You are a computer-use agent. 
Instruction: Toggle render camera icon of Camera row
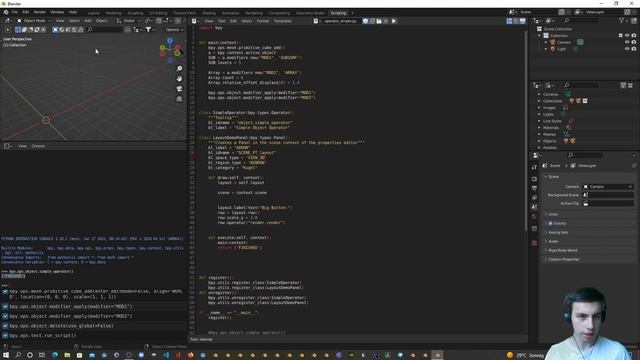point(634,42)
